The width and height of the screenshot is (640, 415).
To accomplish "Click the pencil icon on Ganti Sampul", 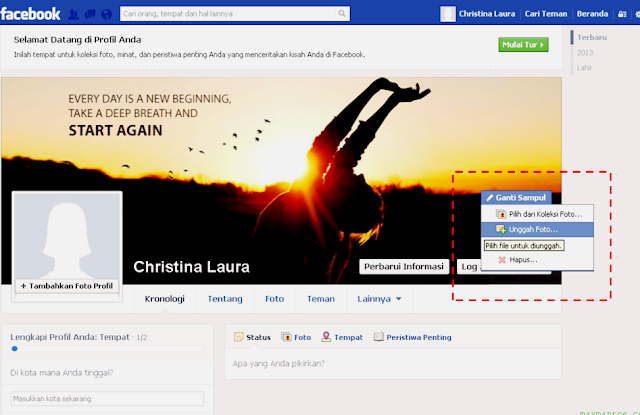I will tap(490, 198).
